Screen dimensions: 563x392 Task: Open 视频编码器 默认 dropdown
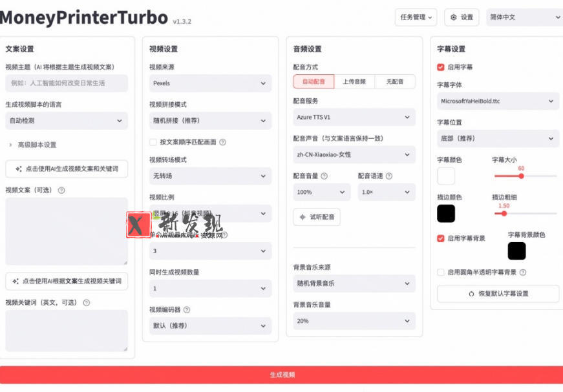click(211, 325)
